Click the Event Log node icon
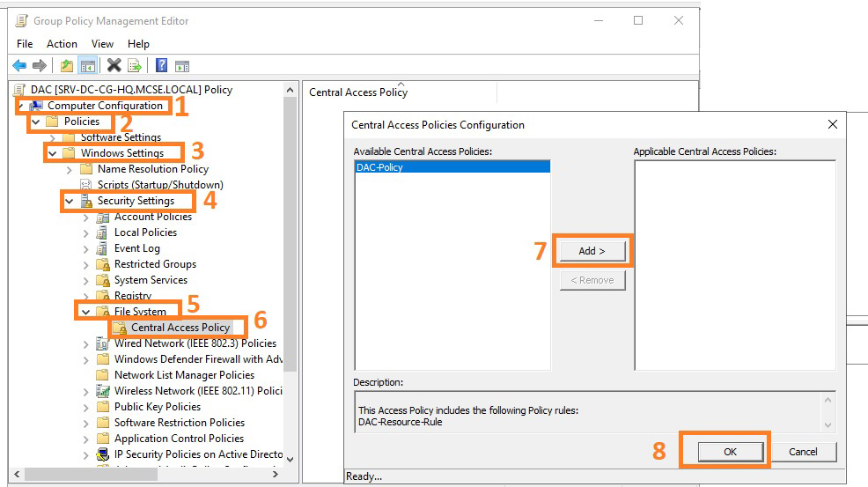The height and width of the screenshot is (487, 868). click(x=102, y=248)
